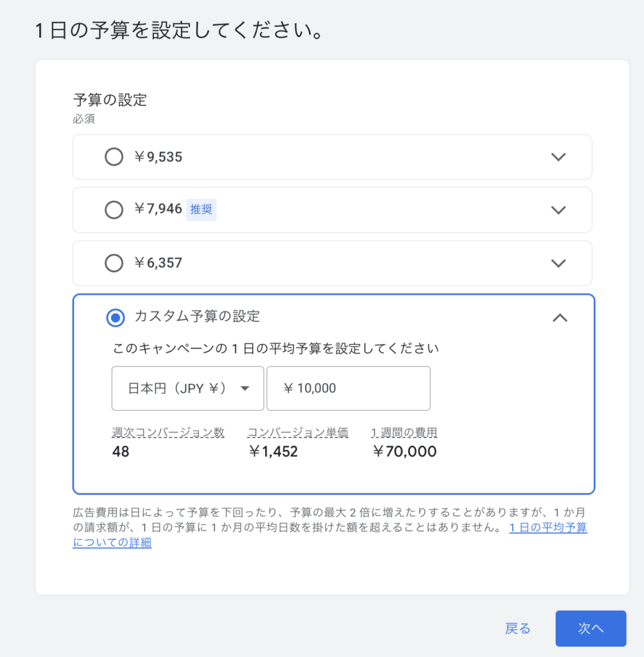Click the 1週間の費用 underlined label
Image resolution: width=644 pixels, height=657 pixels.
pyautogui.click(x=405, y=432)
